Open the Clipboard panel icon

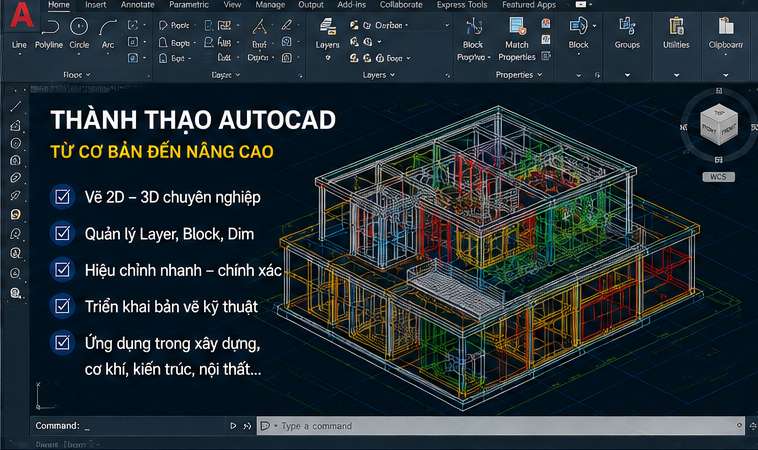tap(726, 26)
